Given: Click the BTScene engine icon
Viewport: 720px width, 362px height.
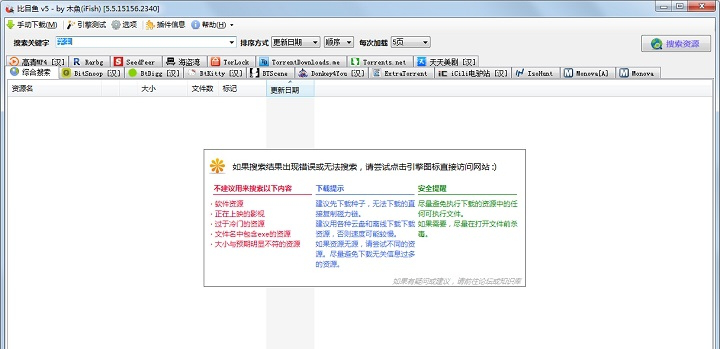Looking at the screenshot, I should coord(254,73).
